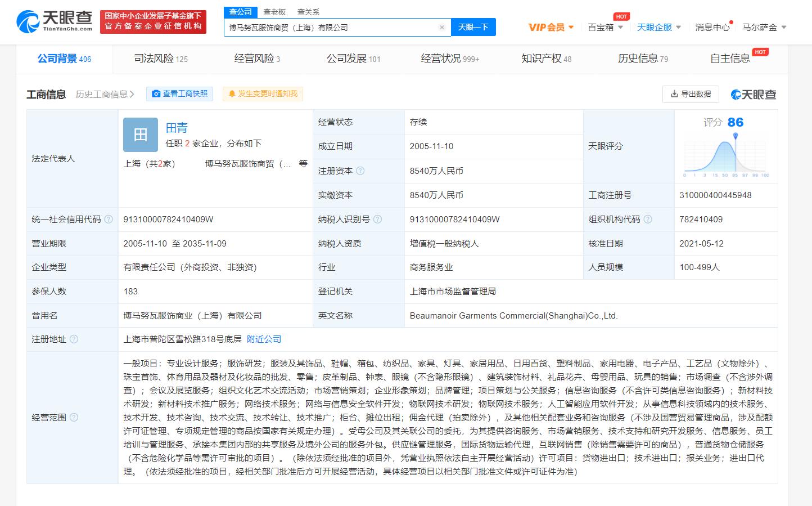The height and width of the screenshot is (506, 812).
Task: Click the help icon next to 统一社会信用代码
Action: 109,220
